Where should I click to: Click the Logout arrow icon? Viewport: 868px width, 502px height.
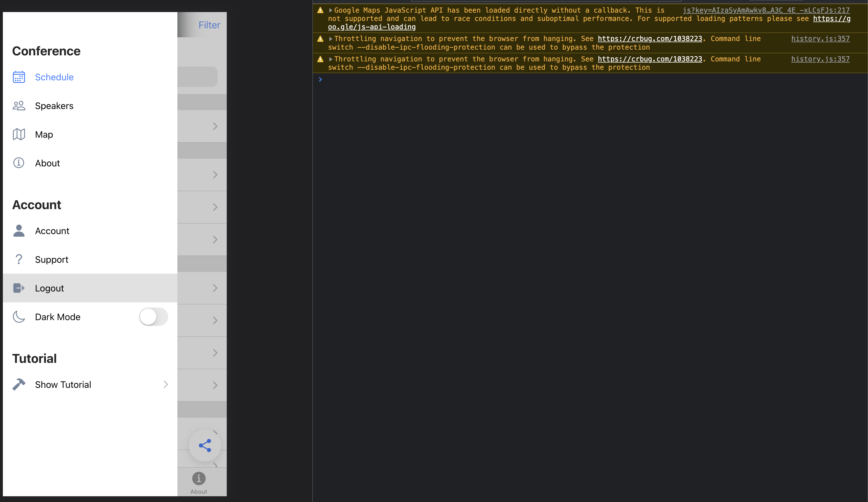click(19, 288)
